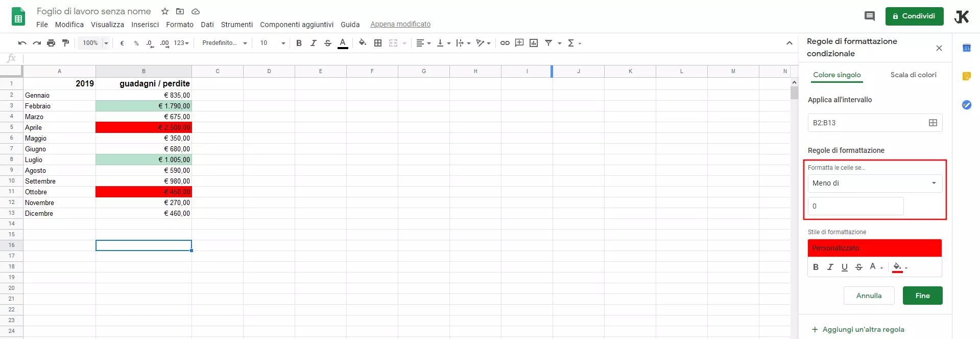Star the document title
Viewport: 980px width, 339px height.
point(165,11)
